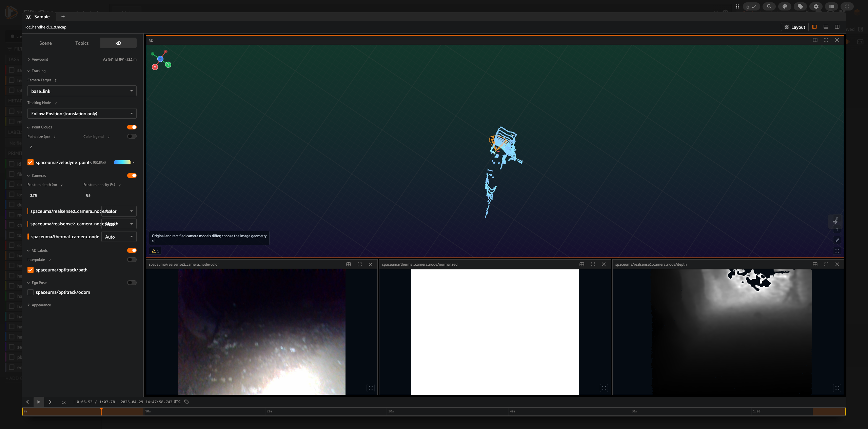This screenshot has height=429, width=868.
Task: Step to the previous frame
Action: [x=27, y=402]
